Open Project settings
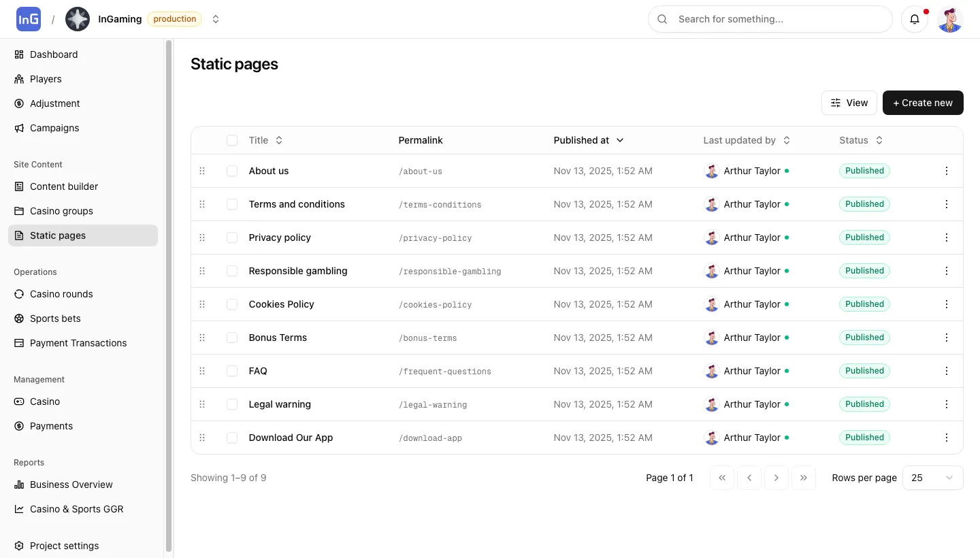The height and width of the screenshot is (558, 980). 64,546
